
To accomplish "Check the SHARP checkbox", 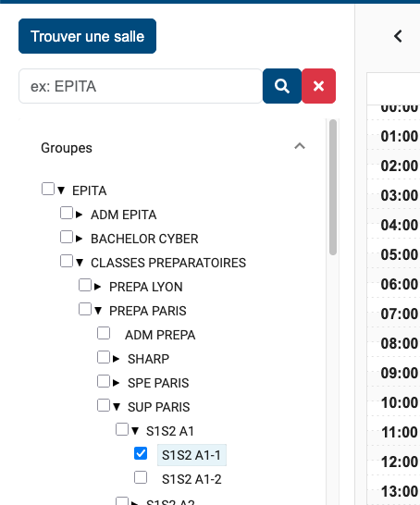I will click(x=104, y=357).
